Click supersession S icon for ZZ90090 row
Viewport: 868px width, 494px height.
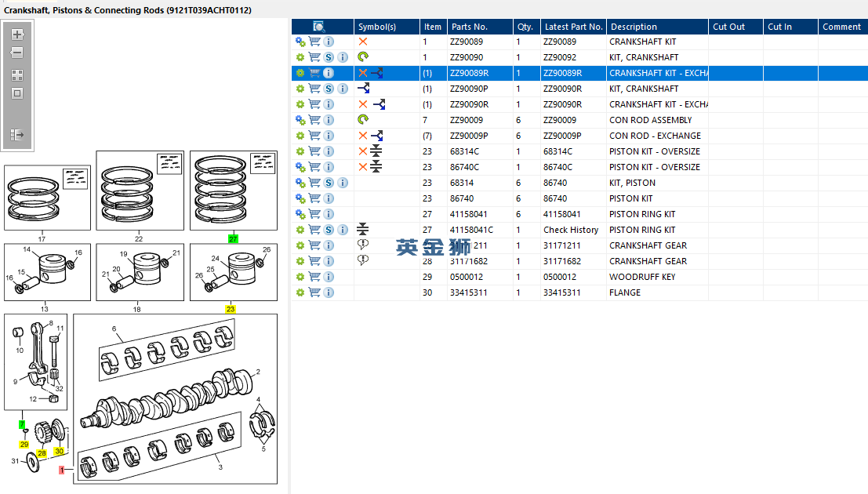[329, 57]
